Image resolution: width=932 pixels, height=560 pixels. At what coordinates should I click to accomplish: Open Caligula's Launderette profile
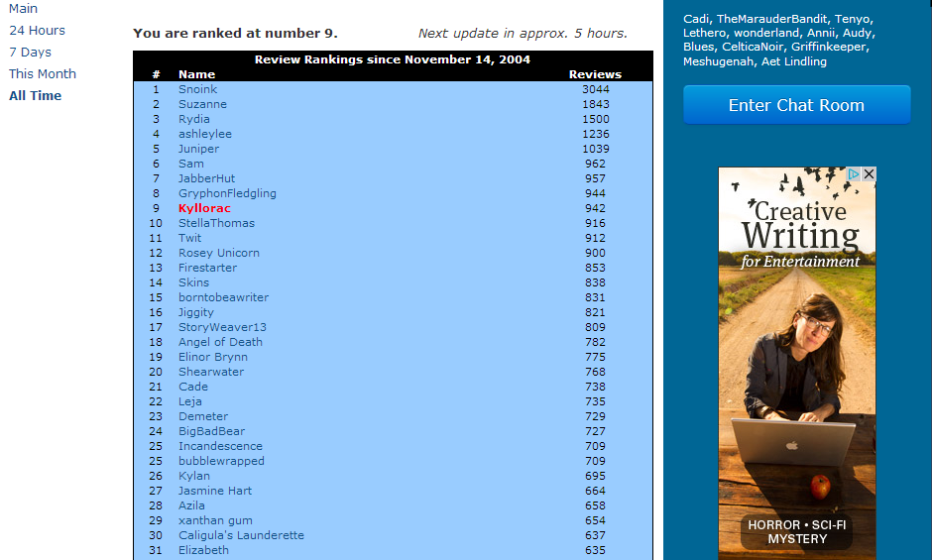pyautogui.click(x=241, y=535)
